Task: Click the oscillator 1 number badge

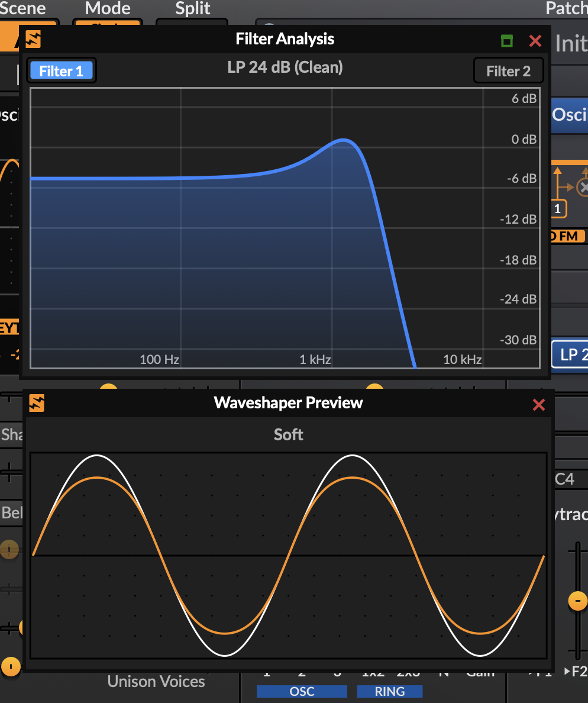Action: (x=558, y=208)
